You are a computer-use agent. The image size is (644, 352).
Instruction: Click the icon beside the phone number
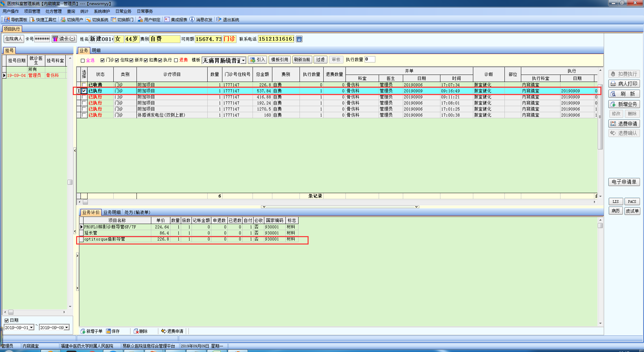click(299, 39)
